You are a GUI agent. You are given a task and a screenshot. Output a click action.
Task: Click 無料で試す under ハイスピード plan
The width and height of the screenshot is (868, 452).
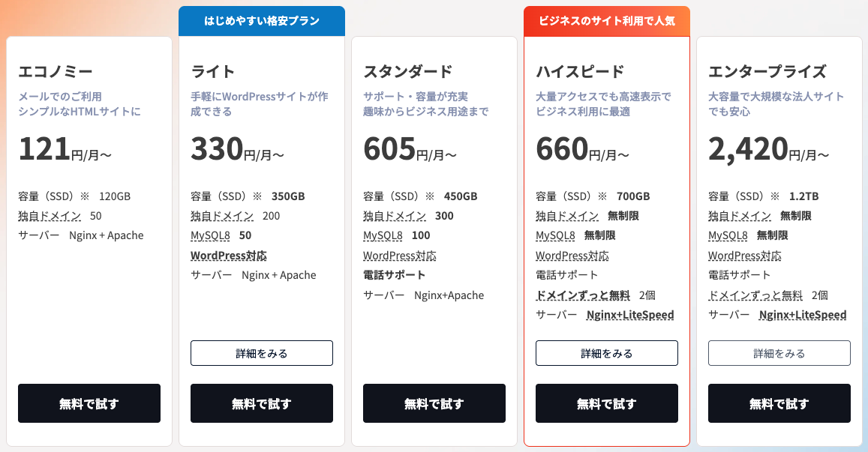607,403
